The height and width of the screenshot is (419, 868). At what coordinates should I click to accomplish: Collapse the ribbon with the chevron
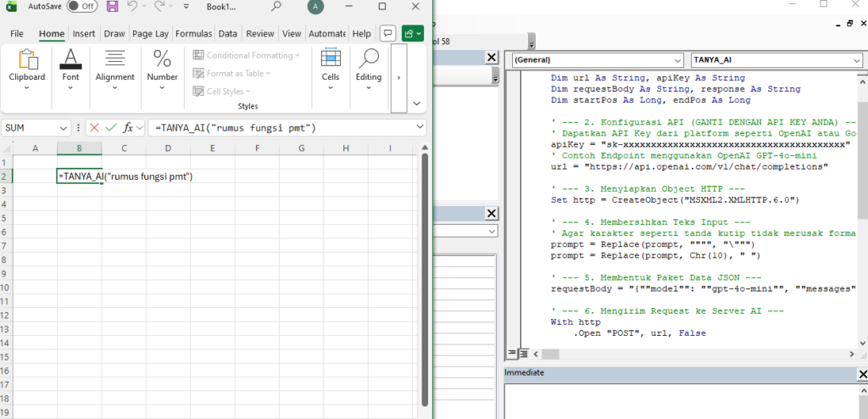click(417, 103)
